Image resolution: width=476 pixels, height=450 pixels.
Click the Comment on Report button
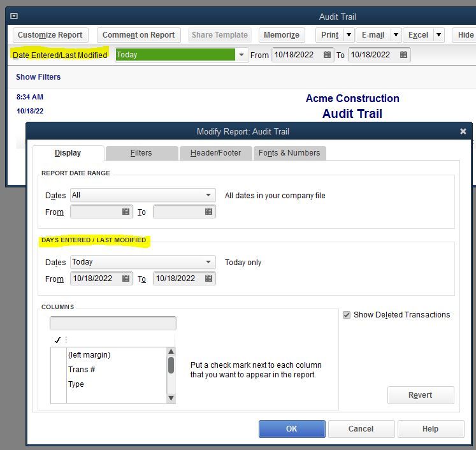coord(139,35)
